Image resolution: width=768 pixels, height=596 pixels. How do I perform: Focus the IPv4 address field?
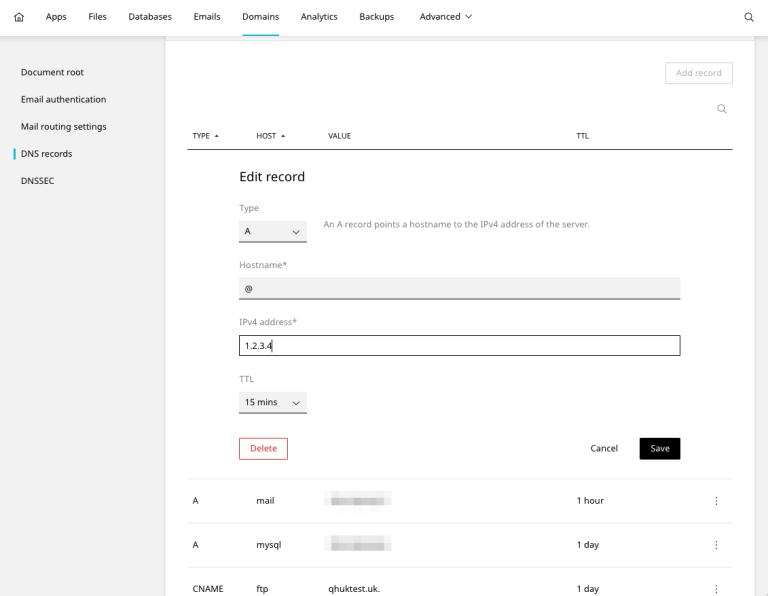pos(459,345)
